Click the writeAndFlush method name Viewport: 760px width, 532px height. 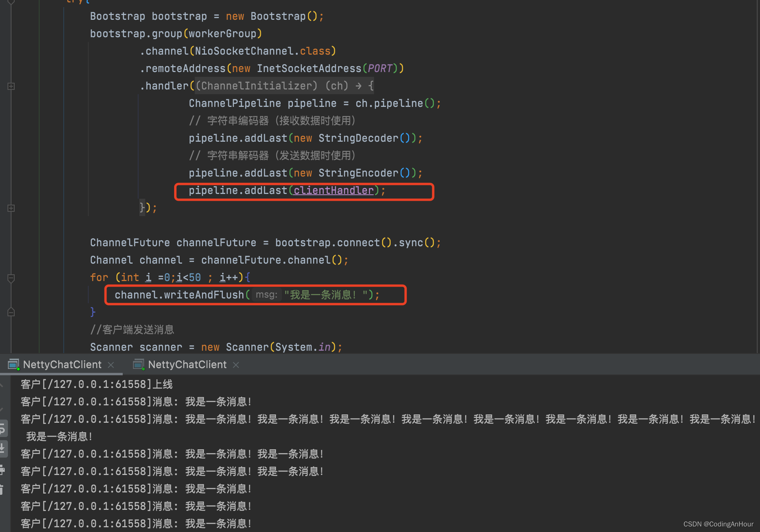[x=204, y=295]
